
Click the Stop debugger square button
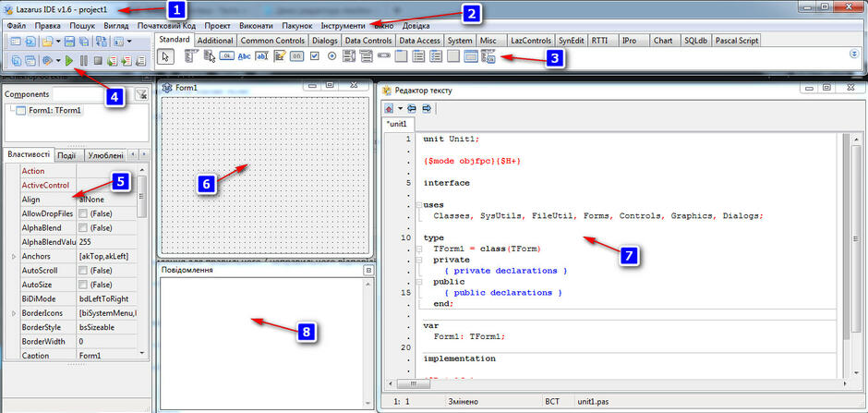click(x=98, y=60)
